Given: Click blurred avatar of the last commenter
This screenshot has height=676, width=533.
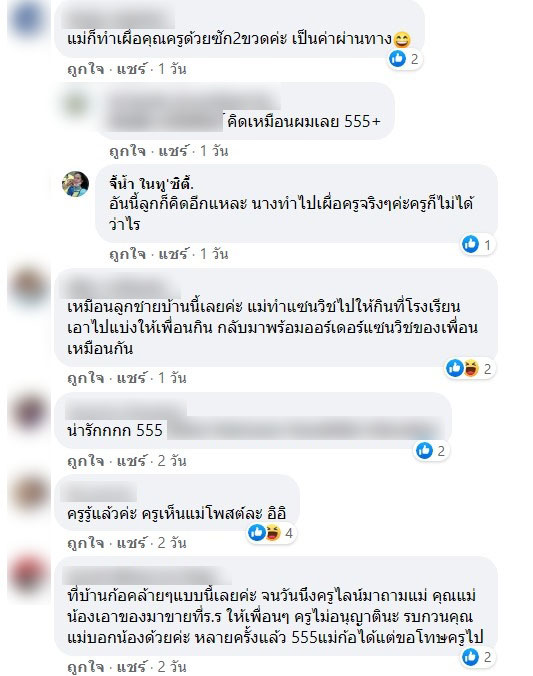Looking at the screenshot, I should [28, 574].
